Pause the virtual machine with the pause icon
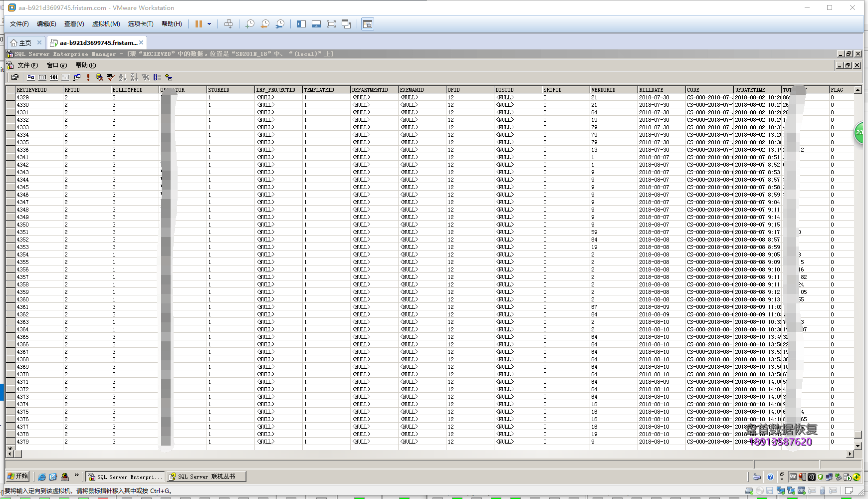 199,24
